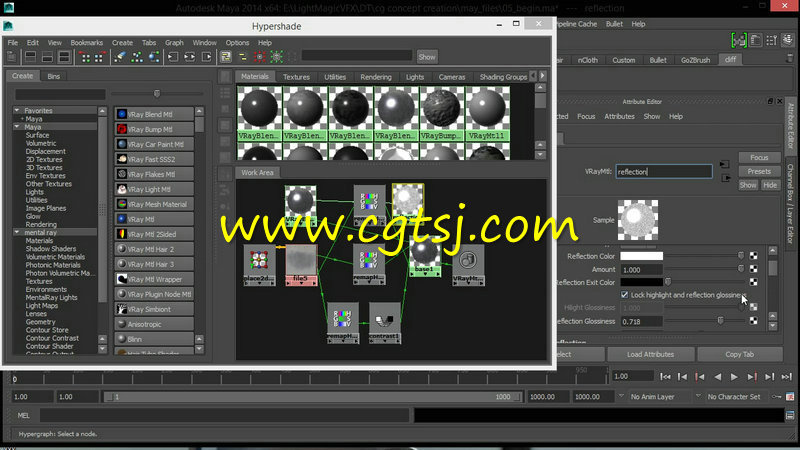The height and width of the screenshot is (450, 800).
Task: Open the Create menu in Hypershade
Action: [122, 42]
